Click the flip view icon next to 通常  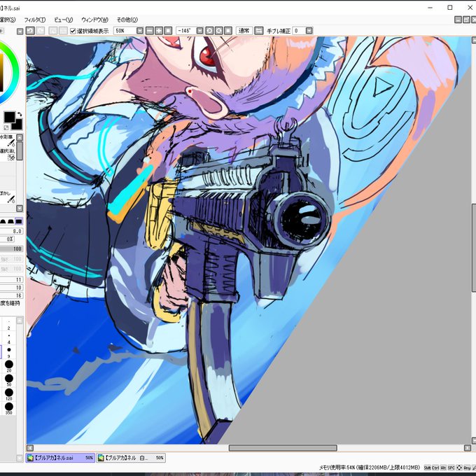[x=258, y=31]
